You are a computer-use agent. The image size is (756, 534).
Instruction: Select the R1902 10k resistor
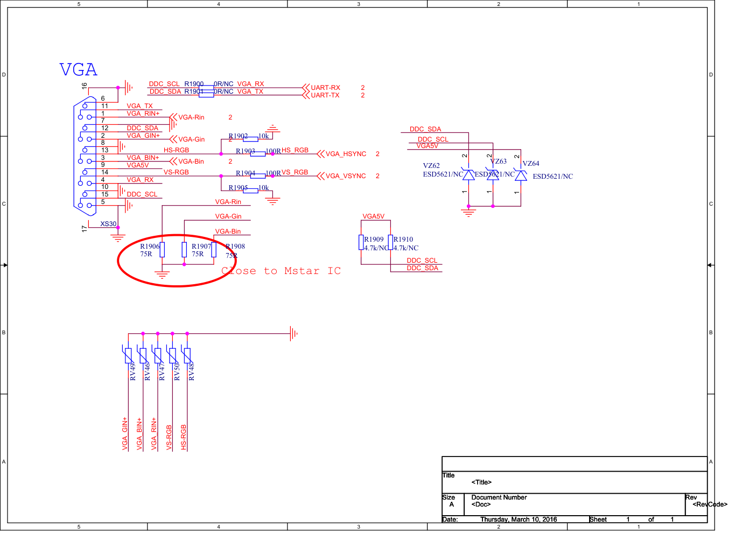(250, 139)
